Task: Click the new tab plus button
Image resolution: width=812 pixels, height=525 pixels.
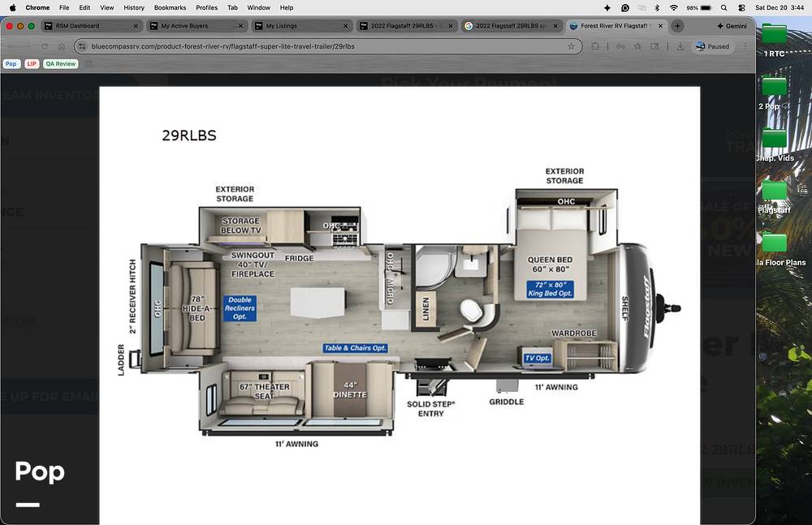Action: [x=677, y=26]
